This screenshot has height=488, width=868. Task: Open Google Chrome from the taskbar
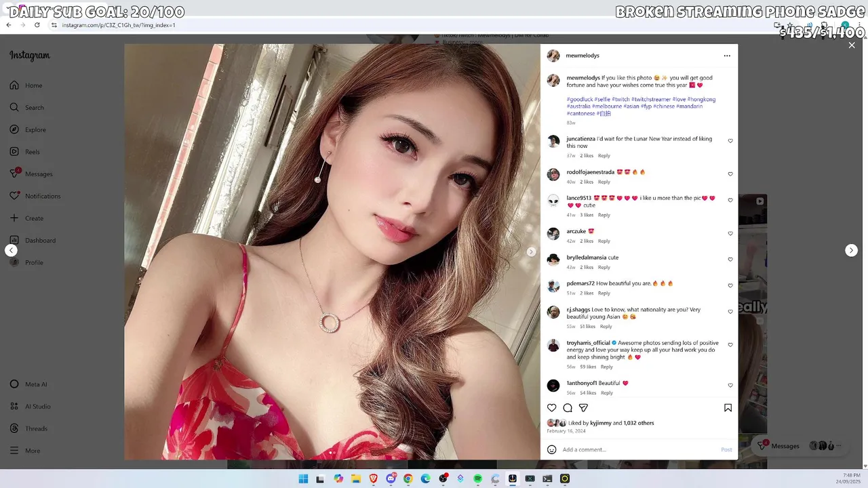(408, 479)
